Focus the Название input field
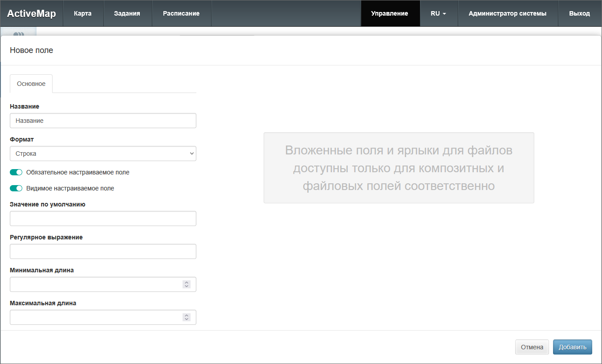Screen dimensions: 602x364 click(x=103, y=121)
